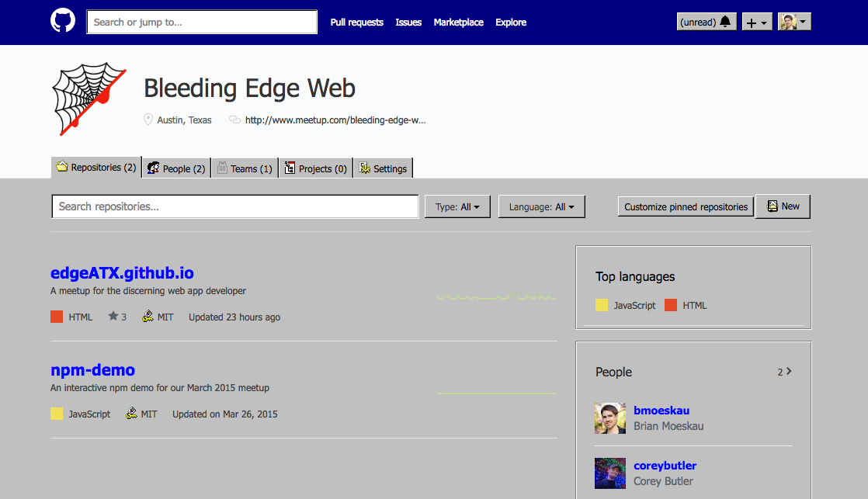Click Customize pinned repositories
Viewport: 868px width, 499px height.
pos(686,206)
